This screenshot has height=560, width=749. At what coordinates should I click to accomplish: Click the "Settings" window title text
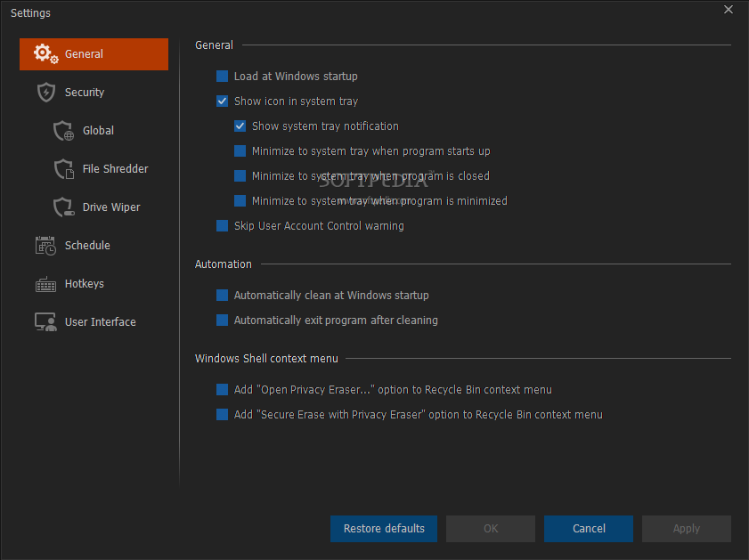tap(30, 12)
